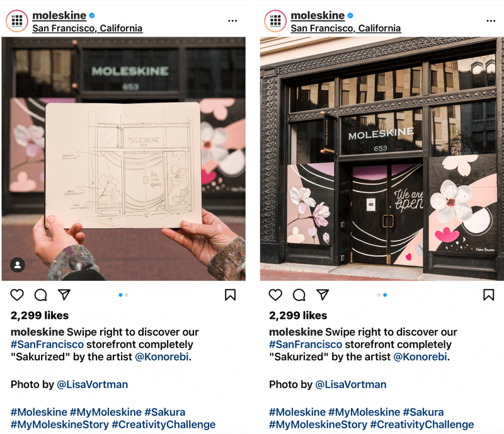Open the Moleskine profile avatar on left post
The height and width of the screenshot is (434, 504).
[17, 21]
